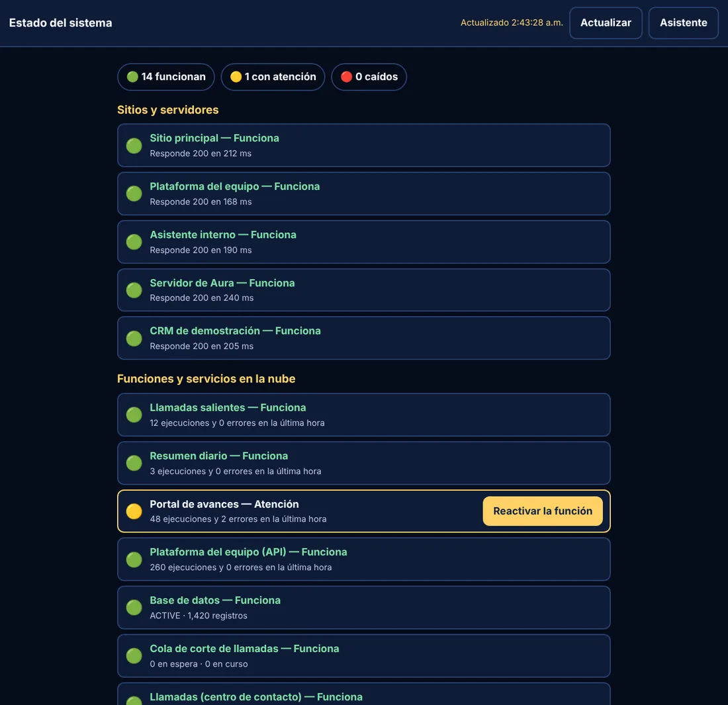Click '48 ejecuciones y 2 errores' text
The width and height of the screenshot is (728, 705).
204,519
